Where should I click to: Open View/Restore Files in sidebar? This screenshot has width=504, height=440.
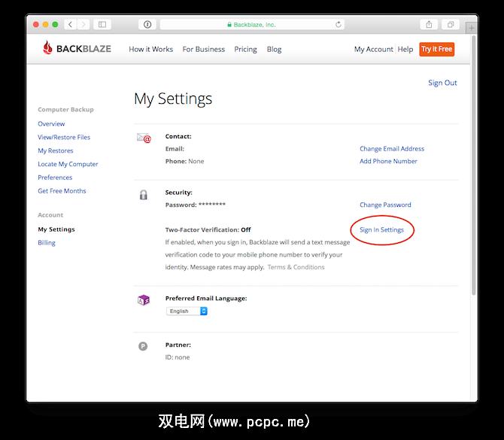[x=64, y=137]
